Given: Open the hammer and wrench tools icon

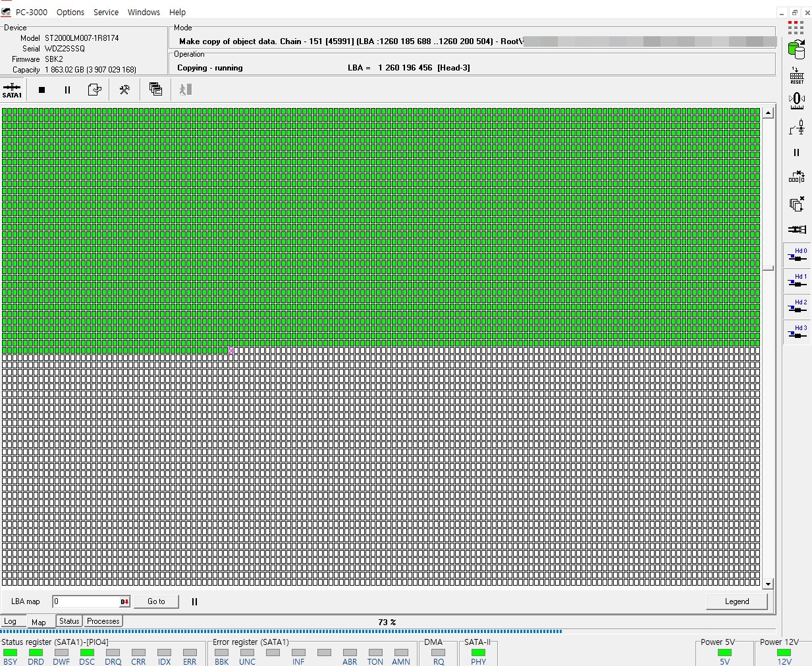Looking at the screenshot, I should click(x=124, y=90).
